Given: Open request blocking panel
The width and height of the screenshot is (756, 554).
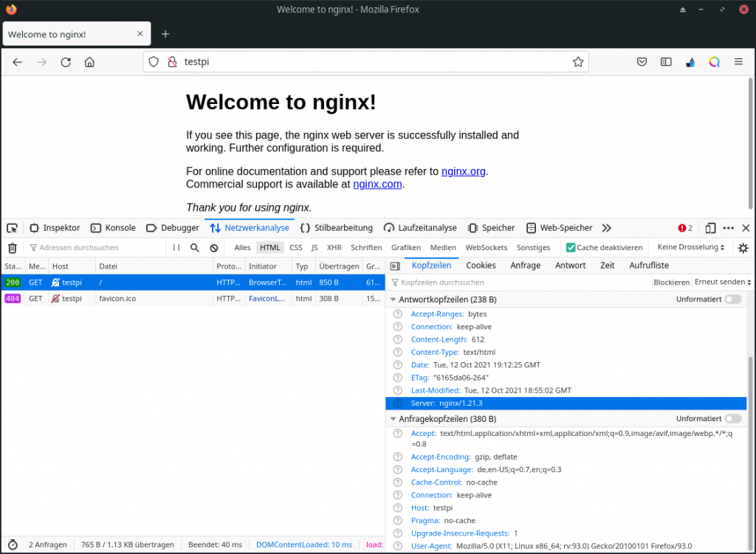Looking at the screenshot, I should coord(213,248).
